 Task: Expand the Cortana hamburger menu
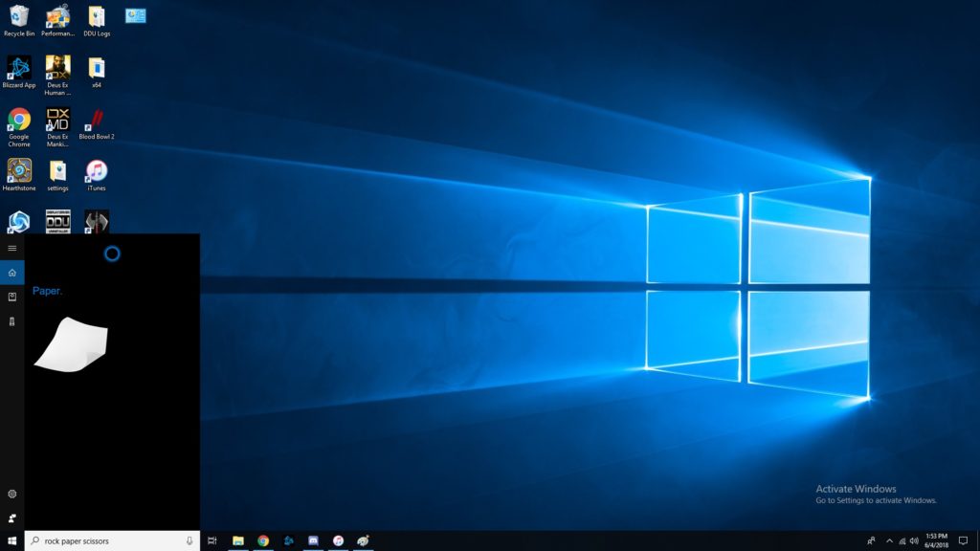click(x=11, y=248)
